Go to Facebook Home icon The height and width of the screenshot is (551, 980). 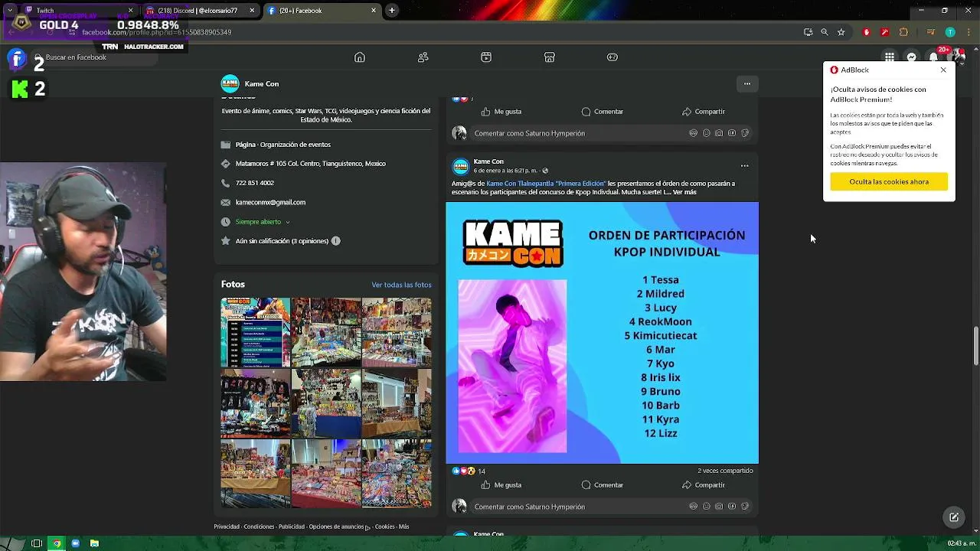pyautogui.click(x=359, y=57)
